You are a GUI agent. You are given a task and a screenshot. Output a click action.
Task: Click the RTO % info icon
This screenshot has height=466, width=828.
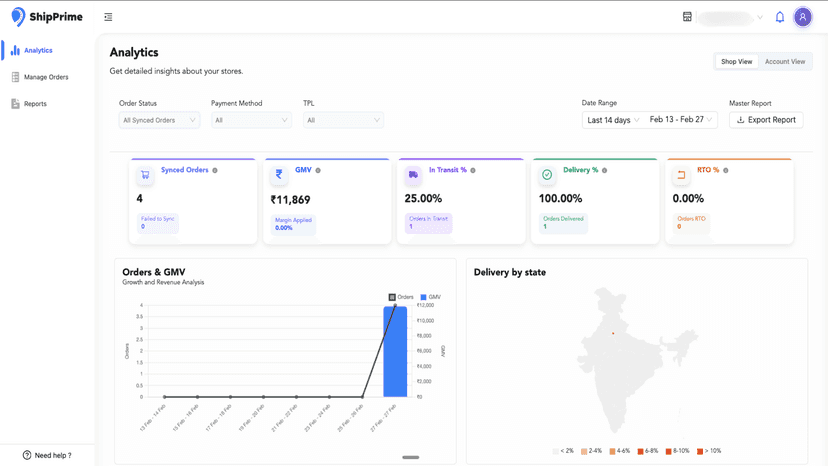point(726,170)
